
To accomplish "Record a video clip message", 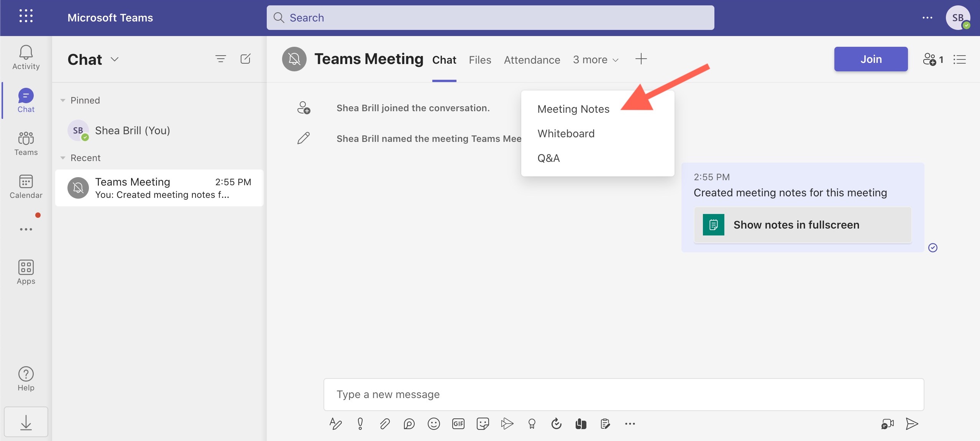I will [x=886, y=424].
